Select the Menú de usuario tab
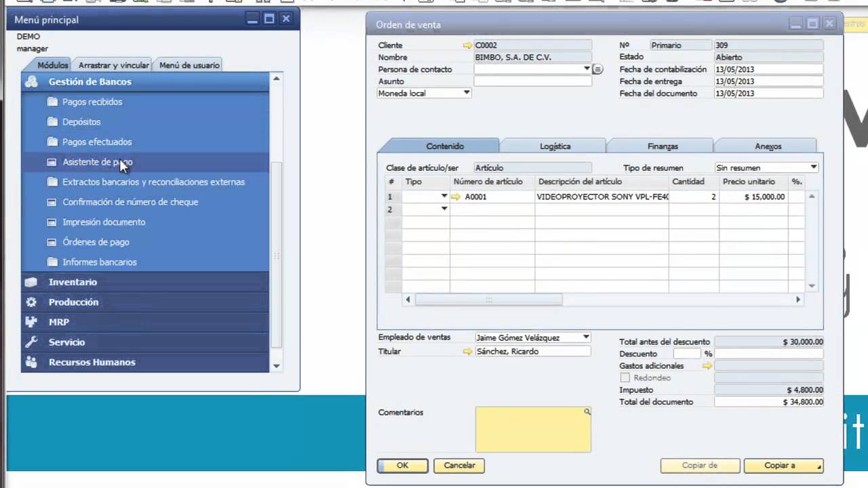 (189, 66)
